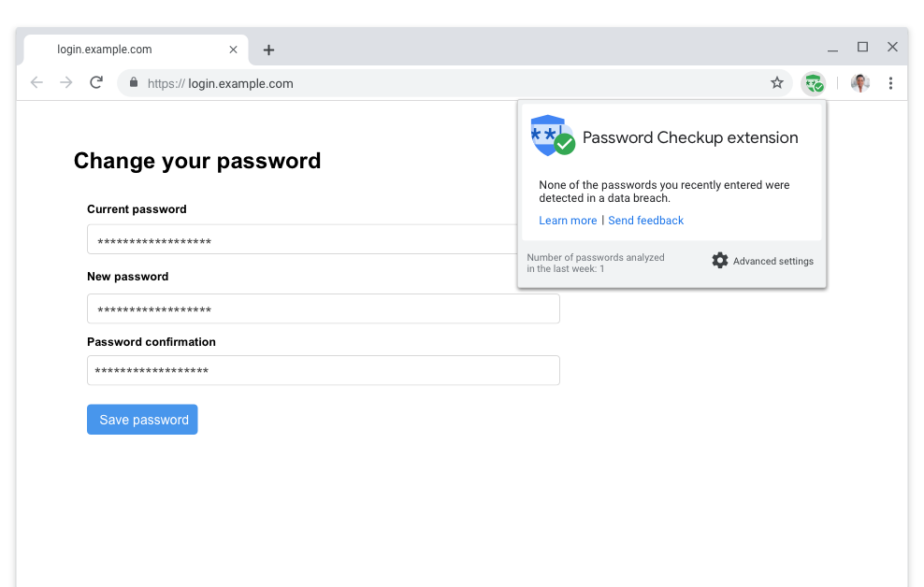
Task: Select the login.example.com tab
Action: 131,50
